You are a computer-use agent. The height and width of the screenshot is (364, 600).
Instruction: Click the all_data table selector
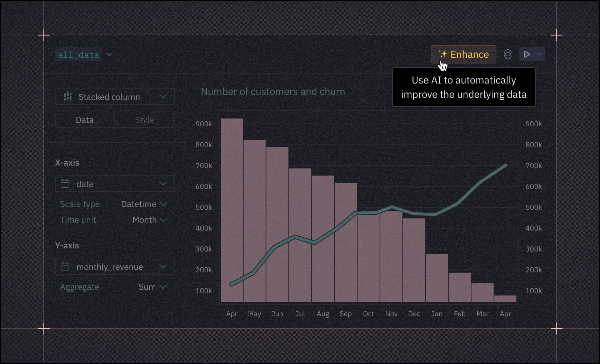click(x=79, y=54)
